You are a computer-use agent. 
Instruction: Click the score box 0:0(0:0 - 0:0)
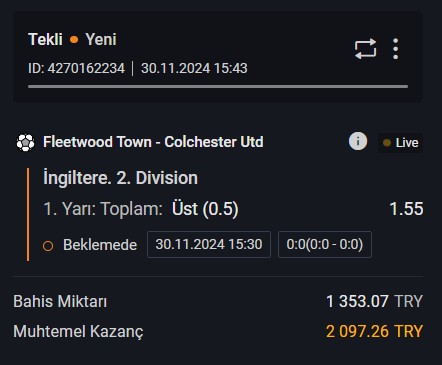click(325, 244)
